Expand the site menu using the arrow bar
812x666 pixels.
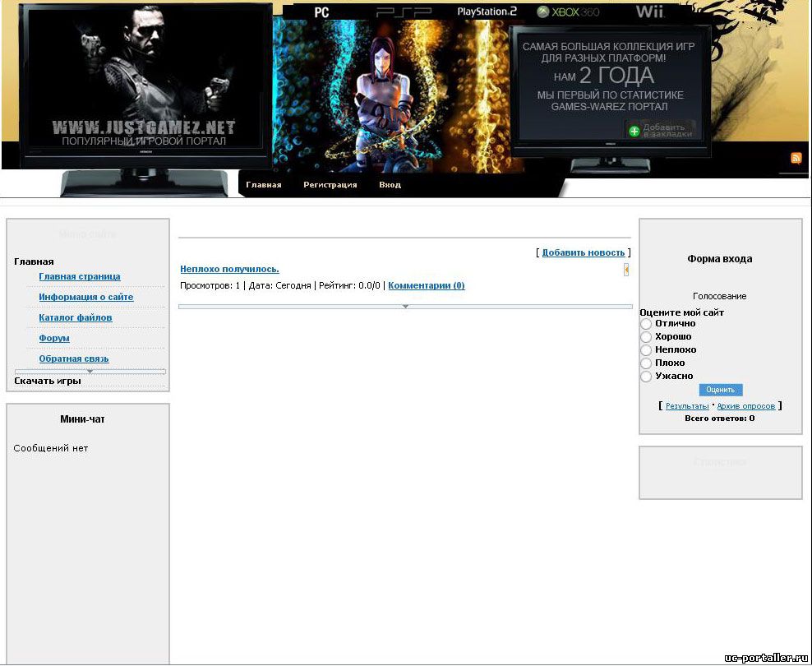[90, 372]
